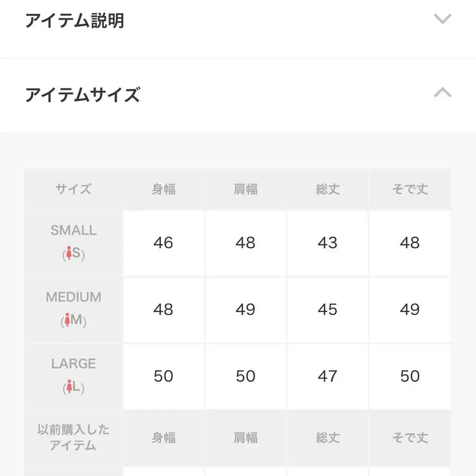
Task: Click the top 肩幅 column header
Action: [245, 189]
